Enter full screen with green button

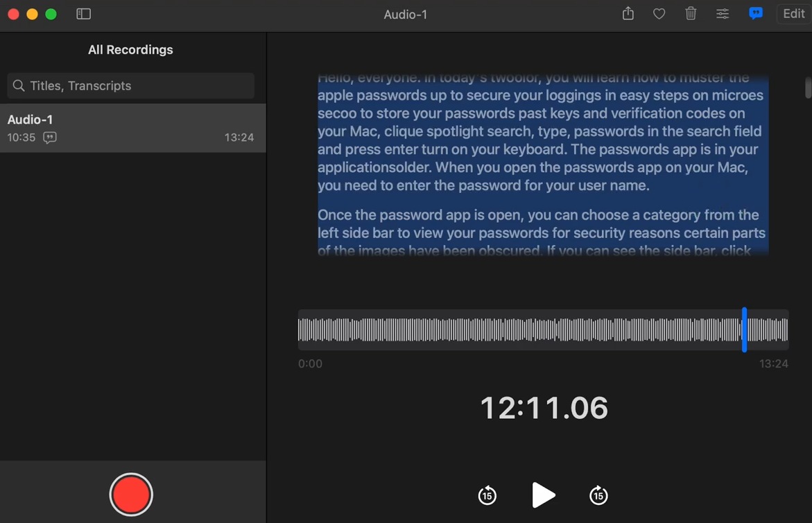(x=51, y=14)
